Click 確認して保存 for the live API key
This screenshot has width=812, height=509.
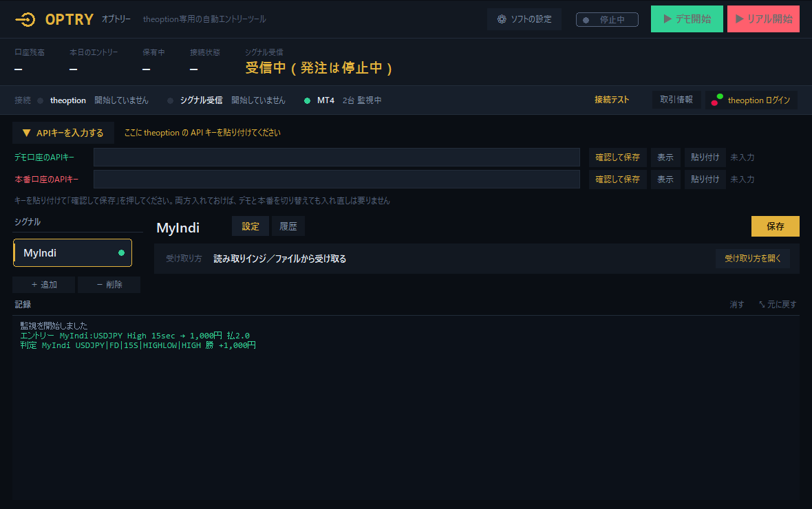coord(618,179)
